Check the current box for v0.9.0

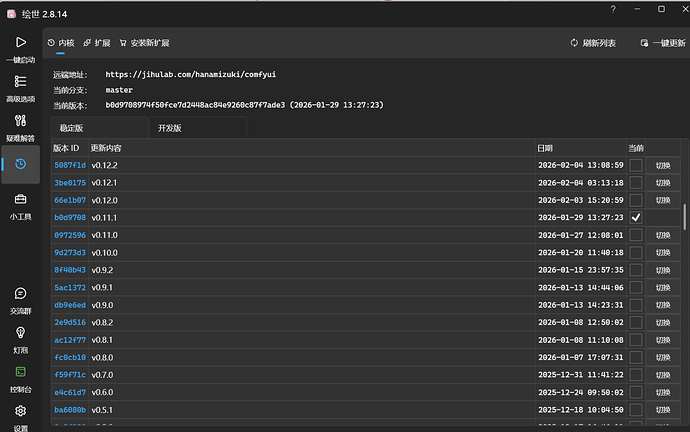636,305
